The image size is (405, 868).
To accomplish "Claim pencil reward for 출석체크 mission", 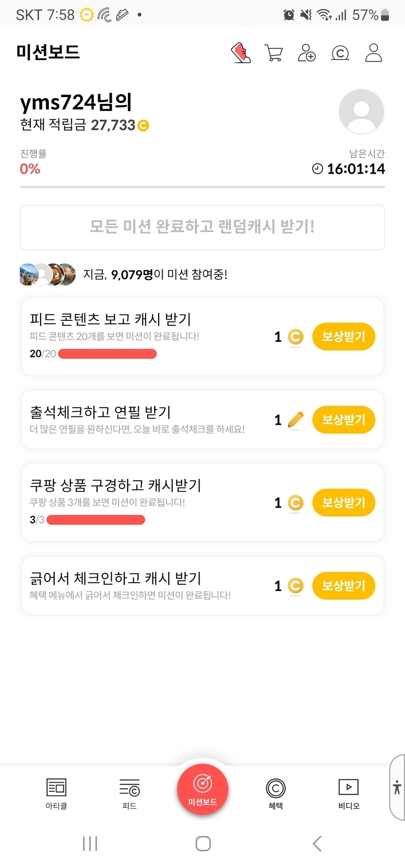I will coord(344,419).
